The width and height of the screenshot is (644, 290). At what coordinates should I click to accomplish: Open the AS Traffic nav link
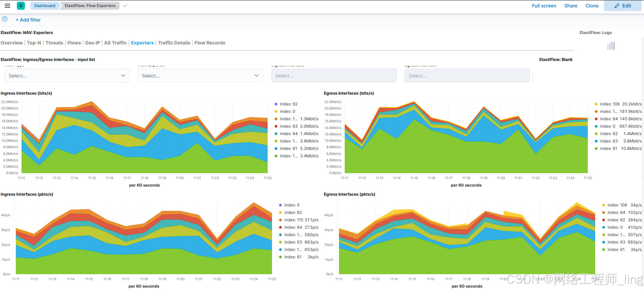[x=115, y=43]
